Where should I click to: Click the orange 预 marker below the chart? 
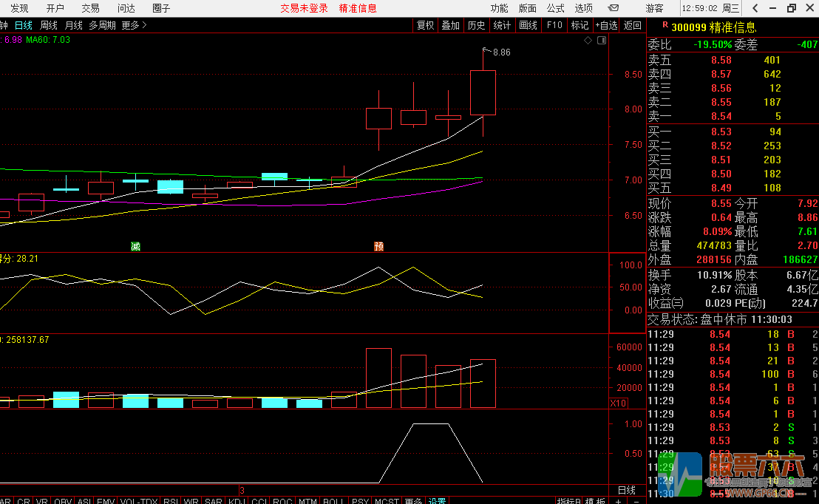click(x=379, y=246)
